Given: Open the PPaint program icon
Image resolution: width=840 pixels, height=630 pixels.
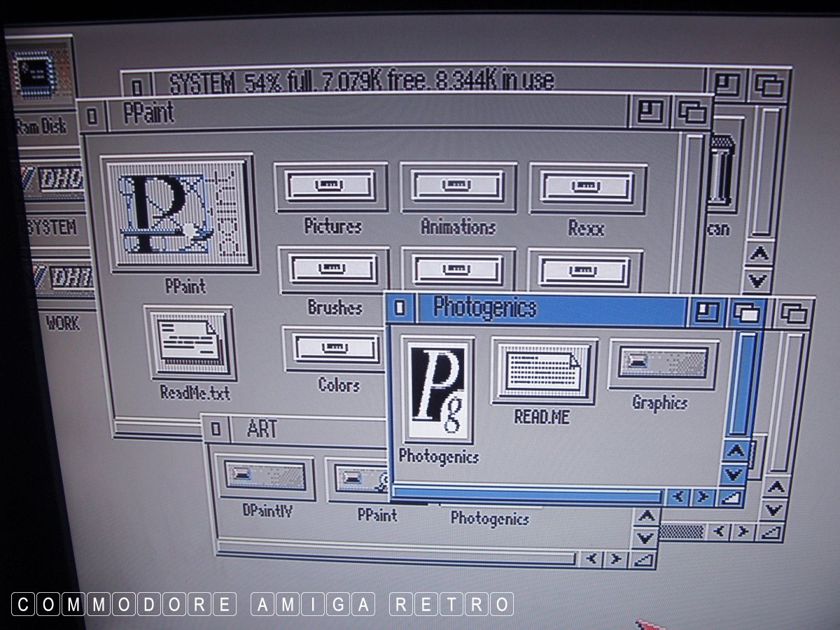Looking at the screenshot, I should [x=178, y=213].
